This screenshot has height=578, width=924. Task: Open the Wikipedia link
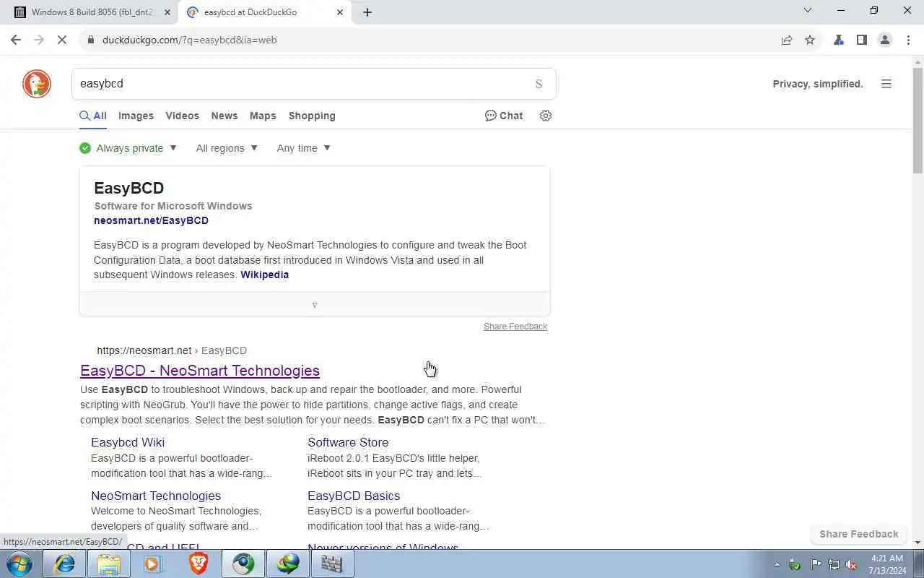264,275
